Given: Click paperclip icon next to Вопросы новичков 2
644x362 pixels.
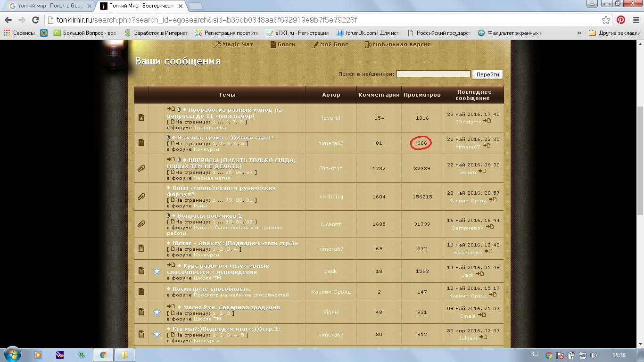Looking at the screenshot, I should (141, 224).
